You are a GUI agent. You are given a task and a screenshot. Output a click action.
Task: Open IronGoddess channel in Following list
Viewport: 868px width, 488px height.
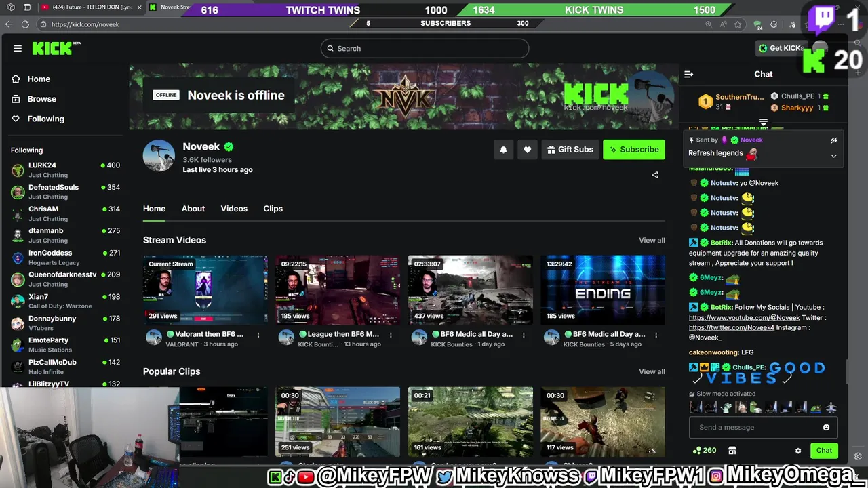coord(65,258)
